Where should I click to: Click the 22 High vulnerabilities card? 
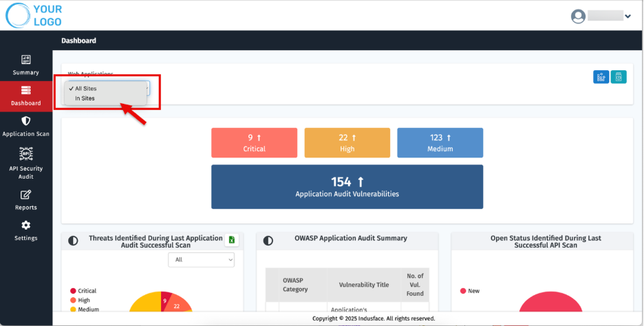click(347, 143)
